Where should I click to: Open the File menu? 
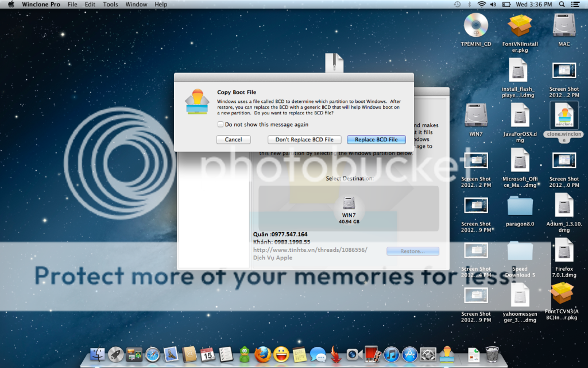[x=72, y=5]
